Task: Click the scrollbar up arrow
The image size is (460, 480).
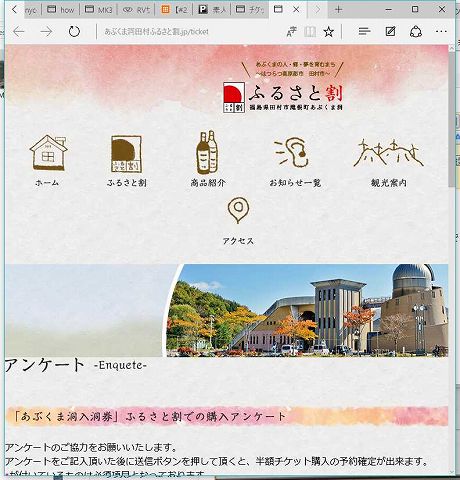Action: click(x=452, y=48)
